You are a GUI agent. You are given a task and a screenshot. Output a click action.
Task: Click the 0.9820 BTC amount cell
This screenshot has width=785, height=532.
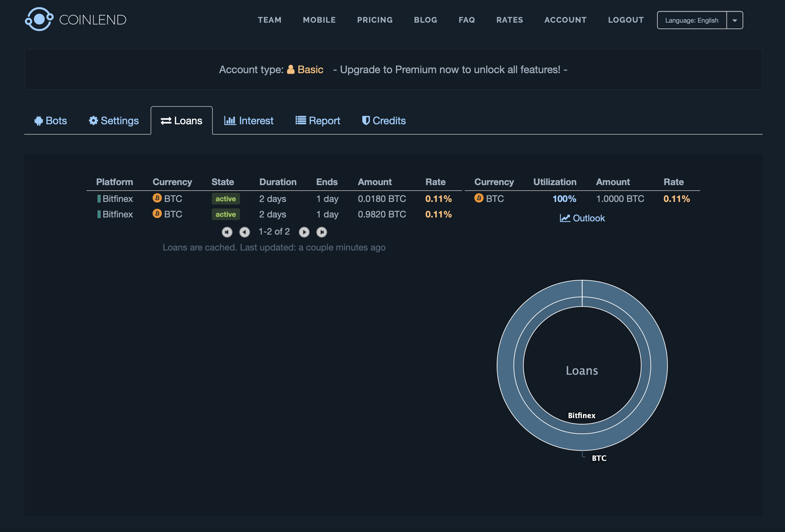[382, 214]
